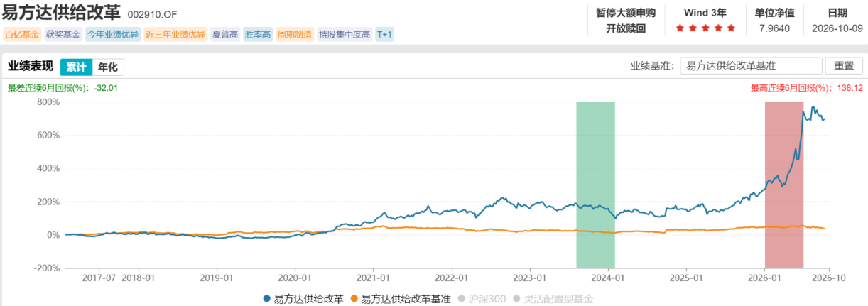Click the 单位净值 value 7.9640
Screen dimensions: 868x306
(774, 28)
